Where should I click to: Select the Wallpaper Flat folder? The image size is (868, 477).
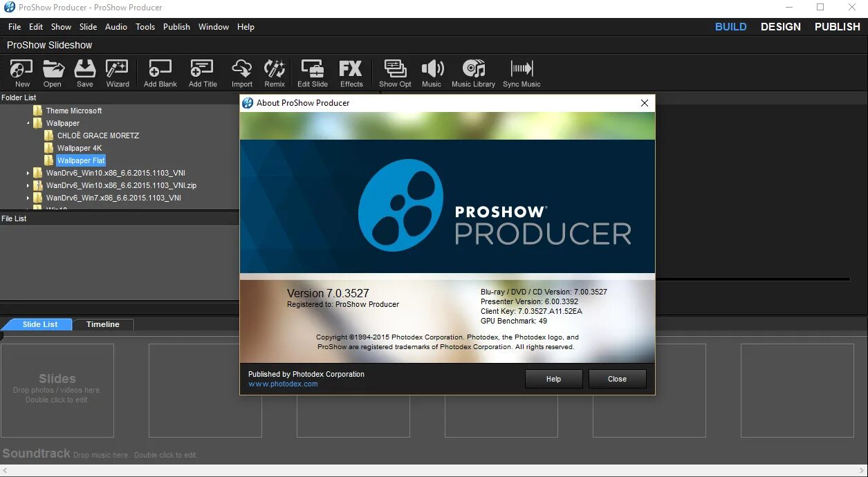80,160
